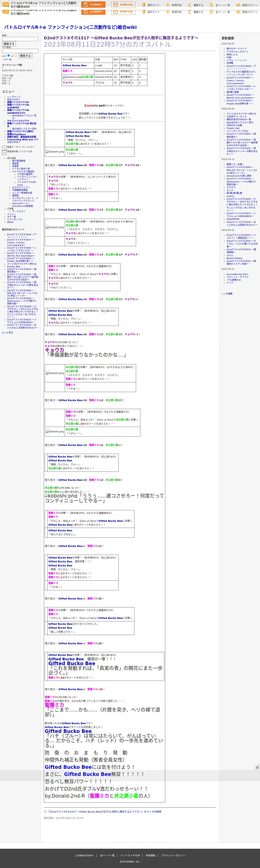260x868 pixels.
Task: Open 直轄バトルロイヤル(無印) menu link
Action: 20,131
